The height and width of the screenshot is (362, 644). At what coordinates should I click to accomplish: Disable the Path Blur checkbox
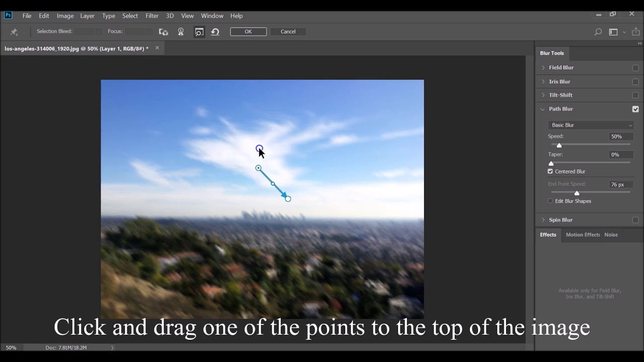point(635,109)
